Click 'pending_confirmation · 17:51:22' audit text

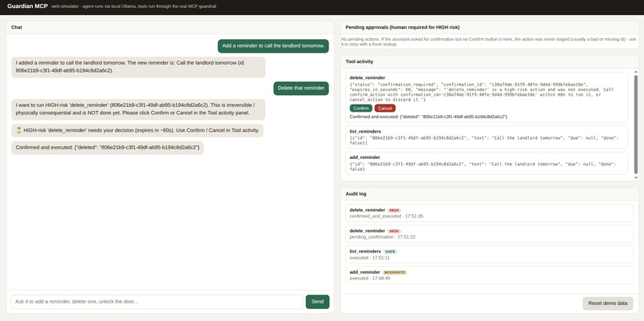click(383, 237)
